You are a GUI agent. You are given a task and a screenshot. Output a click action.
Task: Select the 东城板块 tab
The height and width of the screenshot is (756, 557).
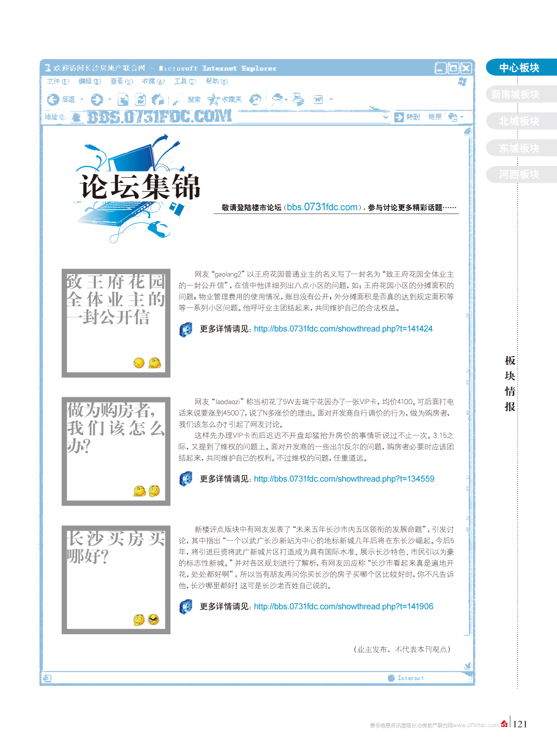click(x=521, y=148)
